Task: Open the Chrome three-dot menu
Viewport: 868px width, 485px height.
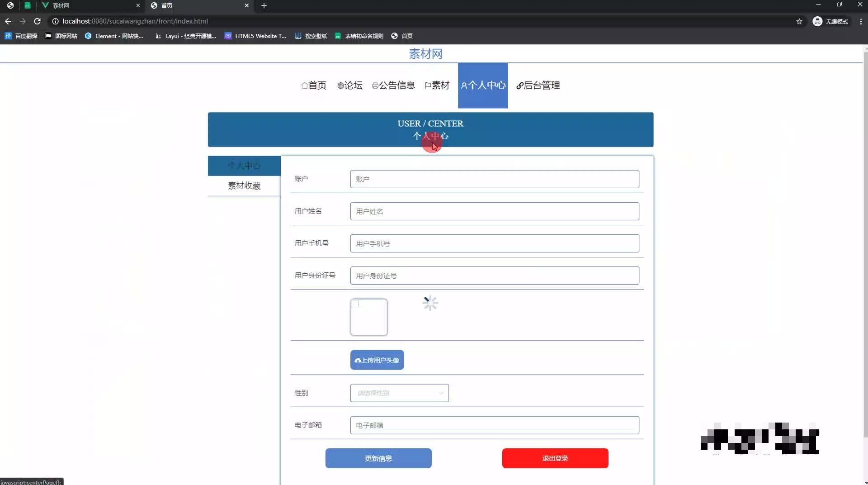Action: coord(861,21)
